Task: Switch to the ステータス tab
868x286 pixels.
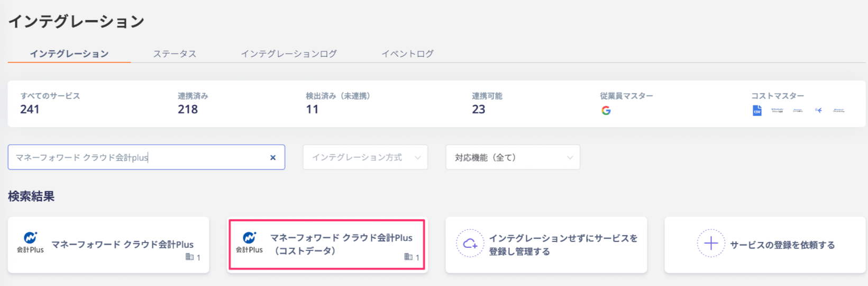Action: coord(175,53)
